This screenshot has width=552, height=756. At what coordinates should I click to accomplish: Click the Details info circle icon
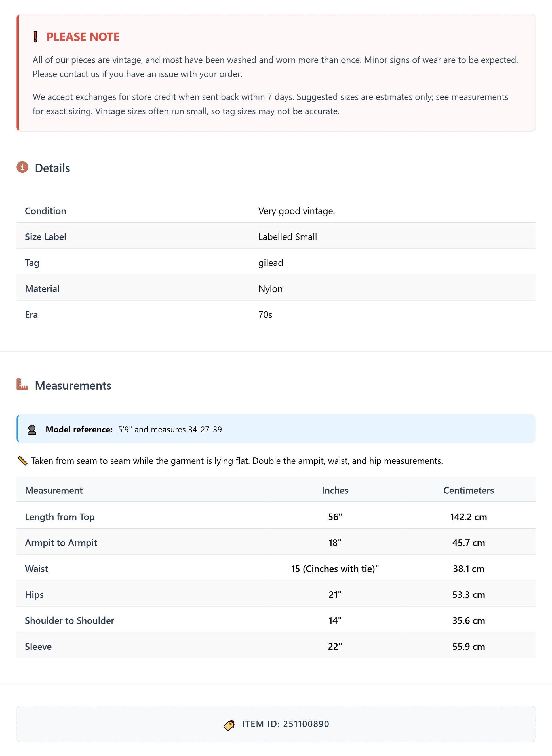22,167
